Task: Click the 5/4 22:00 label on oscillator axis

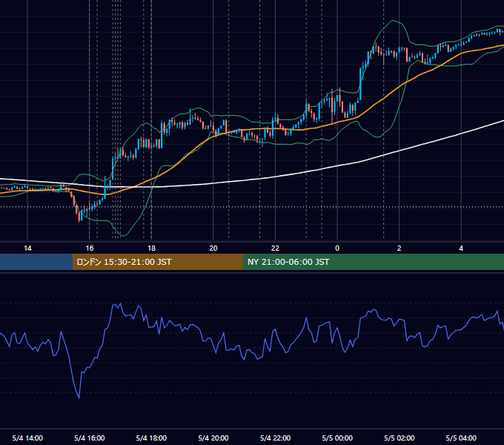Action: coord(275,438)
